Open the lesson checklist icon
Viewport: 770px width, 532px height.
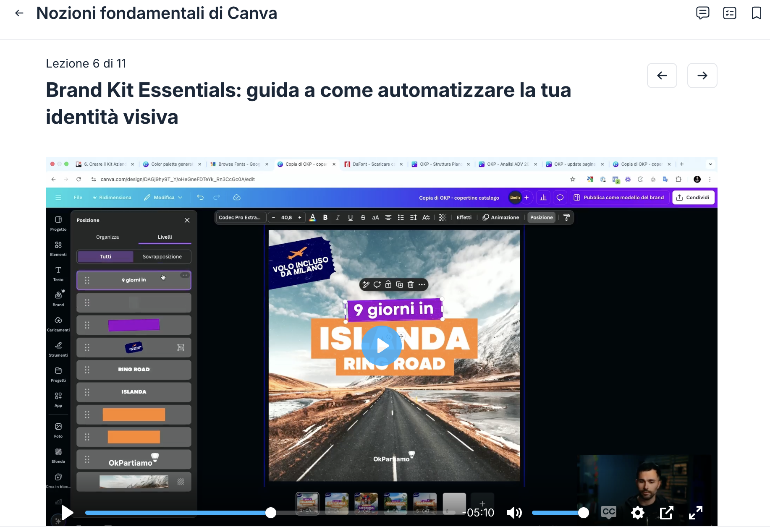tap(730, 13)
